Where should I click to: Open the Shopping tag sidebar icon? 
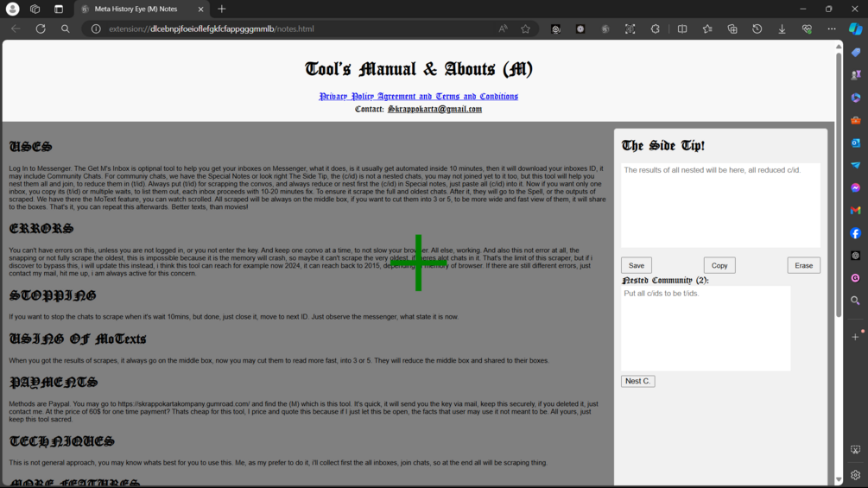coord(855,52)
